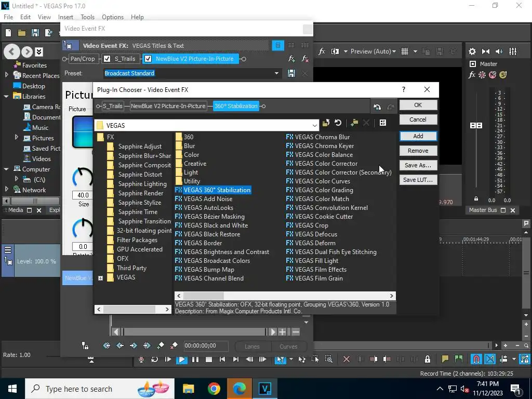Open the Options menu
Image resolution: width=532 pixels, height=399 pixels.
point(113,17)
